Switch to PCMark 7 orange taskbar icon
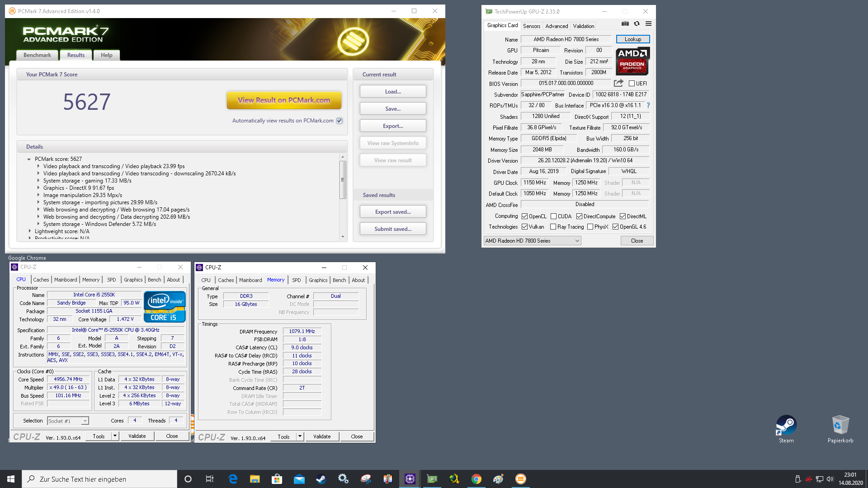Image resolution: width=868 pixels, height=488 pixels. tap(521, 479)
